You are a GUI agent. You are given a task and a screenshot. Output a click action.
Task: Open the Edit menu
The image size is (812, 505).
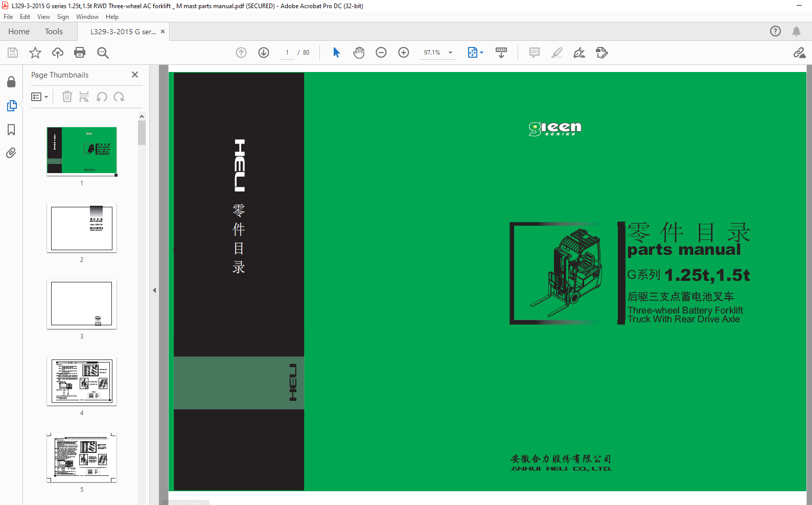pos(25,17)
